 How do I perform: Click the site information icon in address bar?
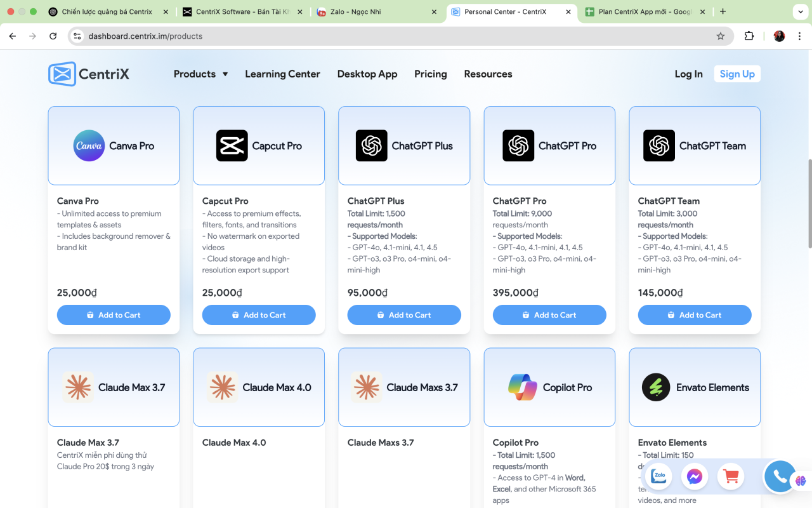77,36
